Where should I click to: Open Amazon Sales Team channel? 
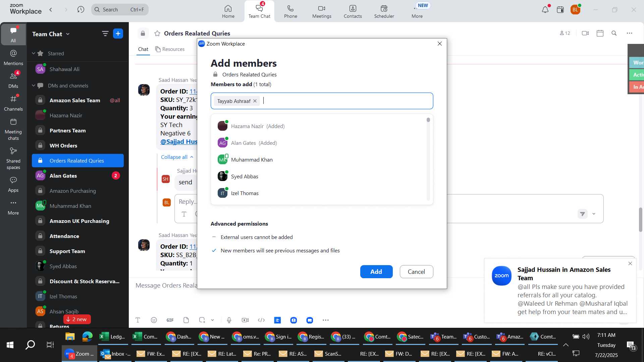[x=78, y=100]
